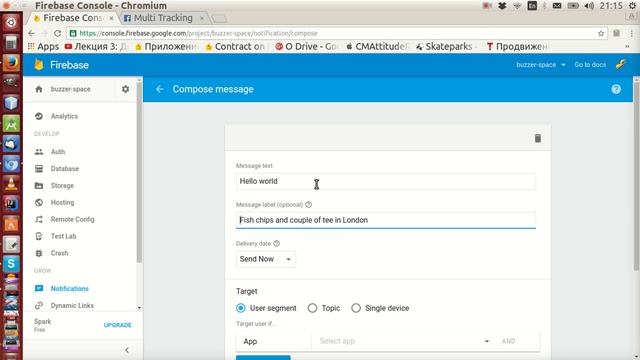640x360 pixels.
Task: Click the App target field
Action: 273,341
